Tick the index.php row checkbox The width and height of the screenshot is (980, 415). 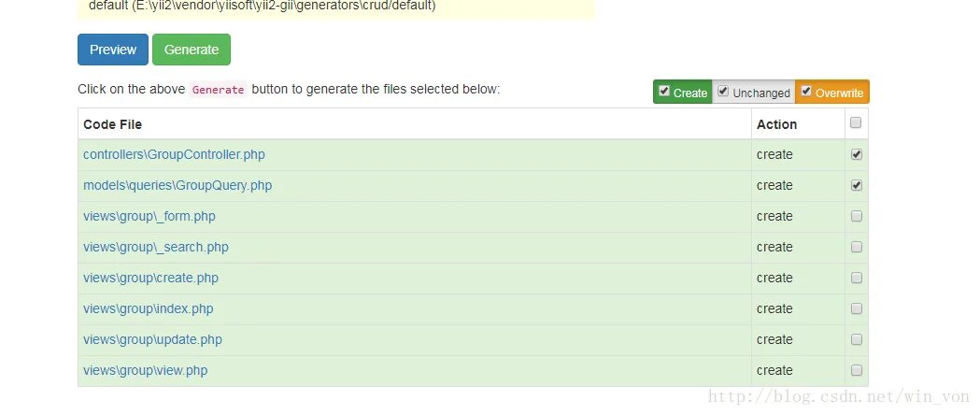857,308
